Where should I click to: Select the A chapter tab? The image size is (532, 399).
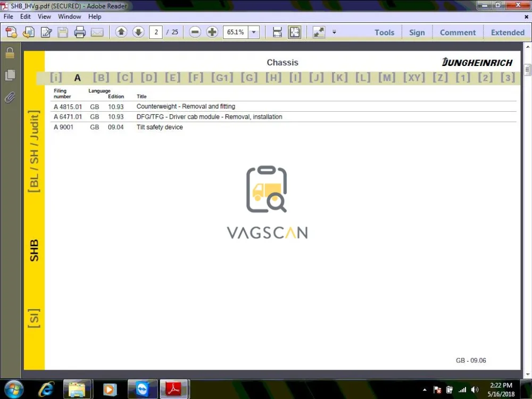click(77, 78)
